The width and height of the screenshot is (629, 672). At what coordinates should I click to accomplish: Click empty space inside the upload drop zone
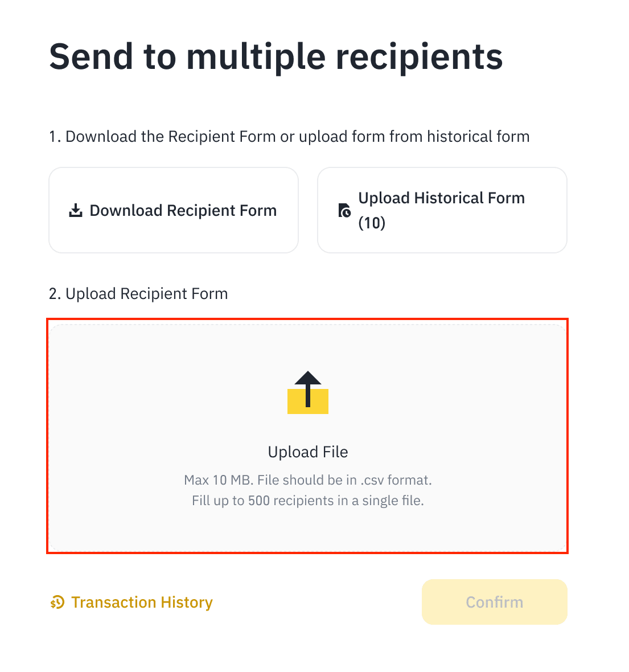[x=142, y=399]
